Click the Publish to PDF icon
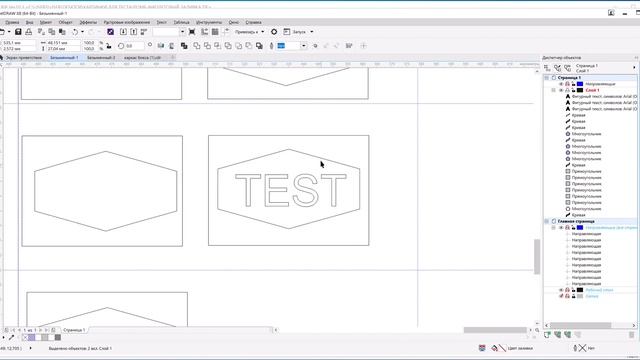Screen dimensions: 640x360 (144, 32)
